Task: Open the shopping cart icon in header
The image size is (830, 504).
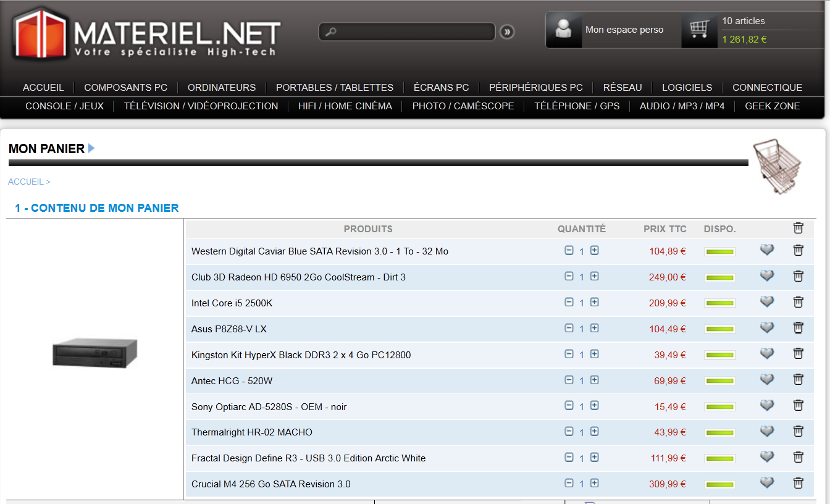Action: (699, 30)
